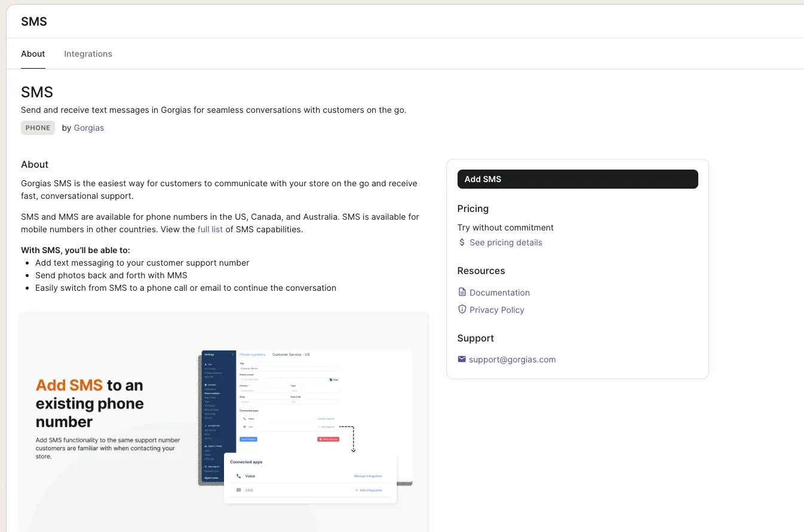The image size is (804, 532).
Task: Click the 'Send photos back and forth with MMS' bullet
Action: pyautogui.click(x=111, y=275)
